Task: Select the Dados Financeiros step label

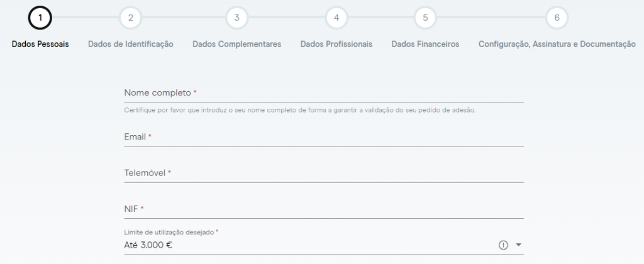Action: (x=425, y=44)
